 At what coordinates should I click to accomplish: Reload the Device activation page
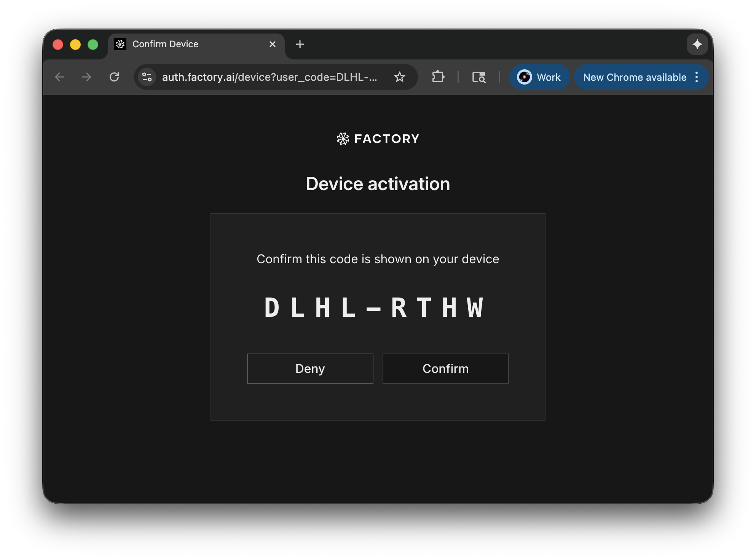(x=115, y=77)
